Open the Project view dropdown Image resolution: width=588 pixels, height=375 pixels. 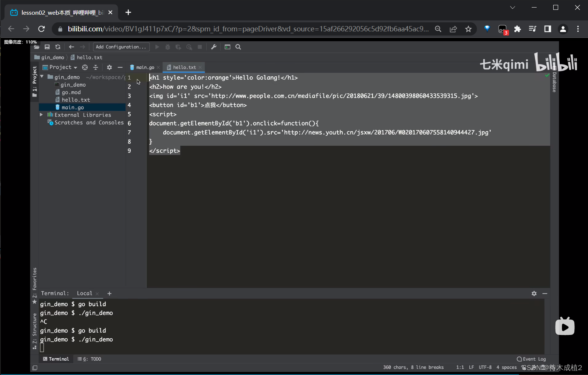[x=60, y=67]
